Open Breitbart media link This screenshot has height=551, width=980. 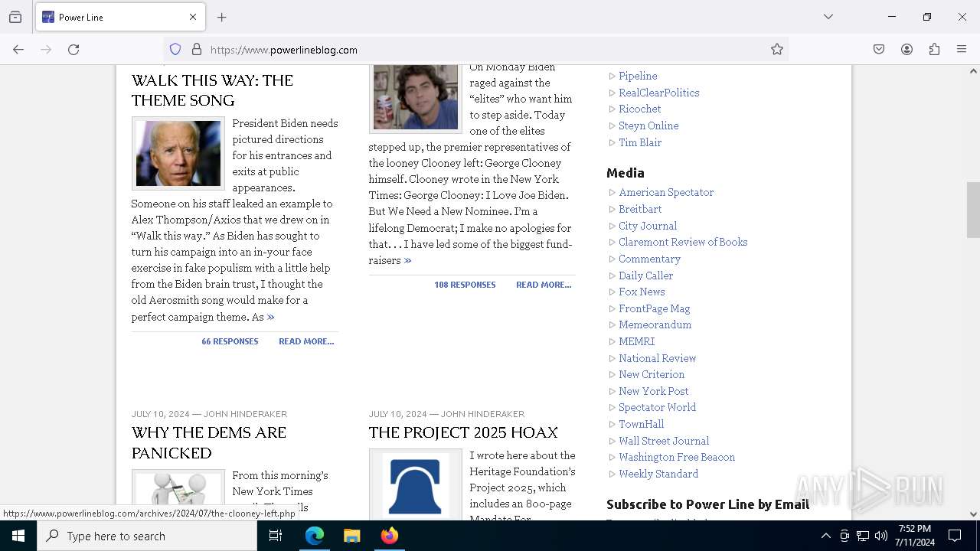(640, 209)
